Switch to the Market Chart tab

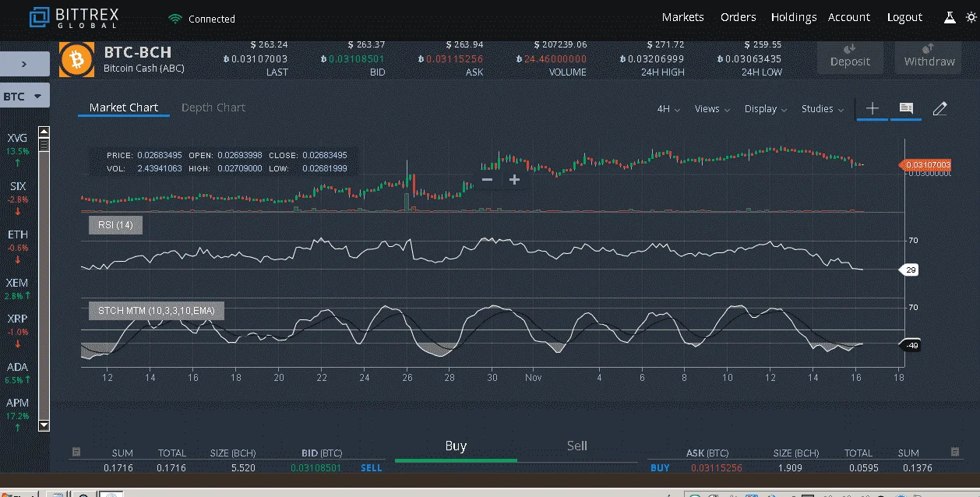pos(124,108)
